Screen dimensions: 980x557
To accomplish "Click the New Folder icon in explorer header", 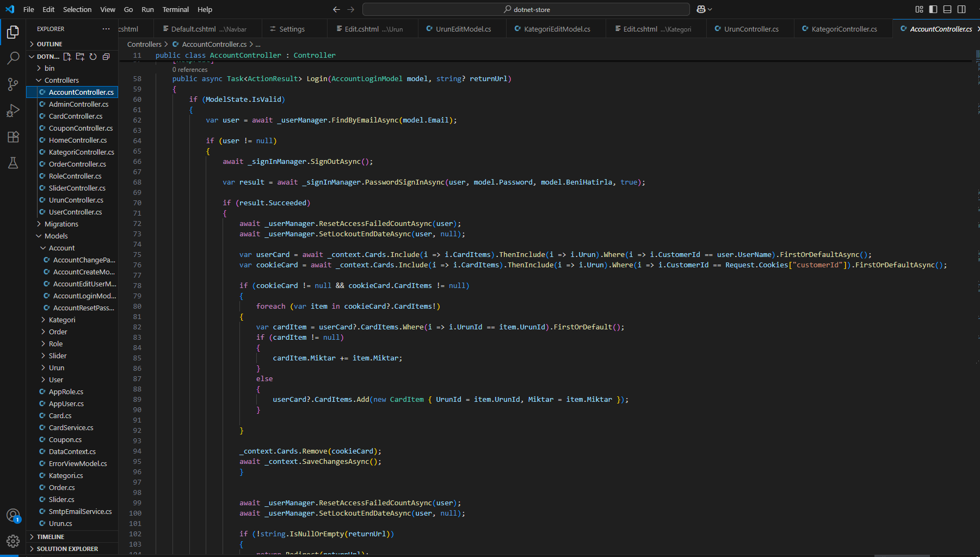I will click(80, 57).
